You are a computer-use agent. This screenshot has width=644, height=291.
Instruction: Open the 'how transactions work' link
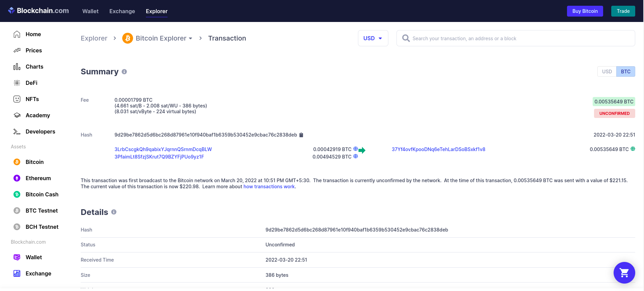click(269, 187)
